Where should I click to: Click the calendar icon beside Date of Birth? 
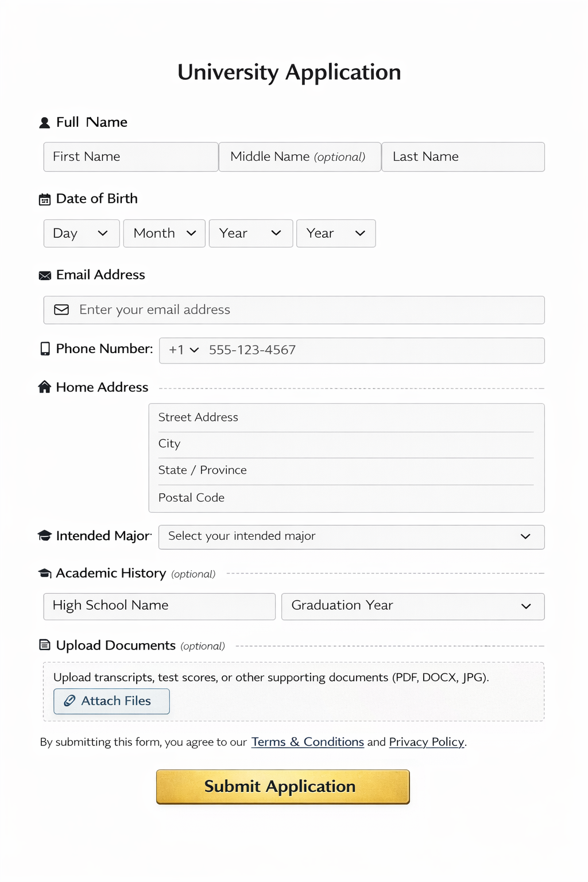point(45,199)
